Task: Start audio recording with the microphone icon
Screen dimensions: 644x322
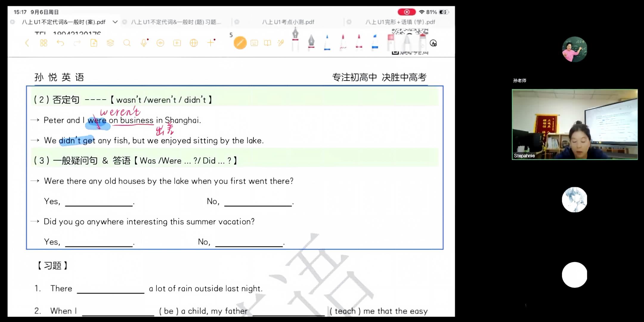Action: 144,43
